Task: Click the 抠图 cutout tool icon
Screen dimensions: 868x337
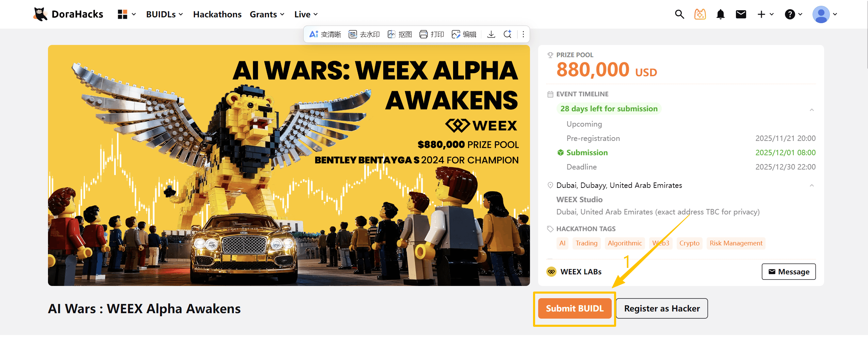Action: click(400, 34)
